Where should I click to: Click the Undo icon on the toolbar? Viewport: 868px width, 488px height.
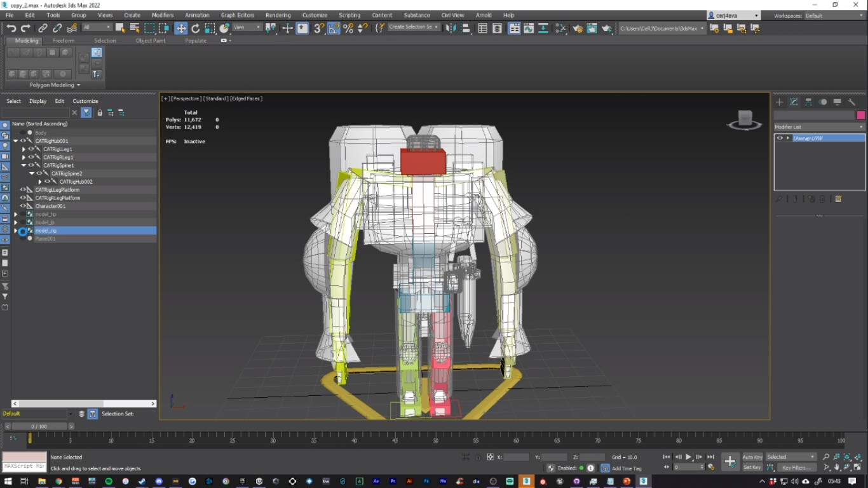11,28
